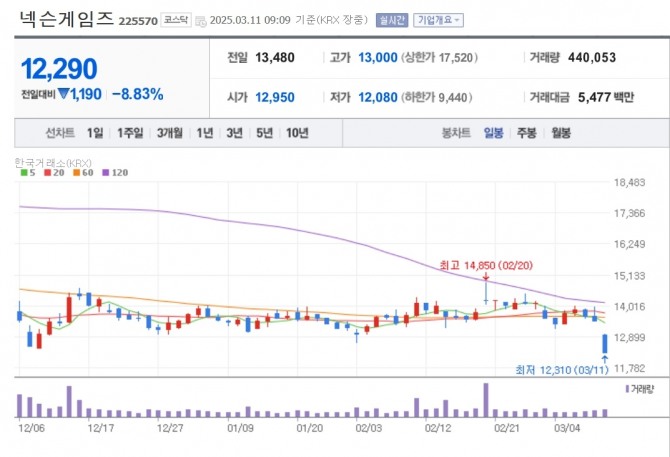This screenshot has width=670, height=457.
Task: Click the down-triangle change 1,190
Action: (x=79, y=94)
